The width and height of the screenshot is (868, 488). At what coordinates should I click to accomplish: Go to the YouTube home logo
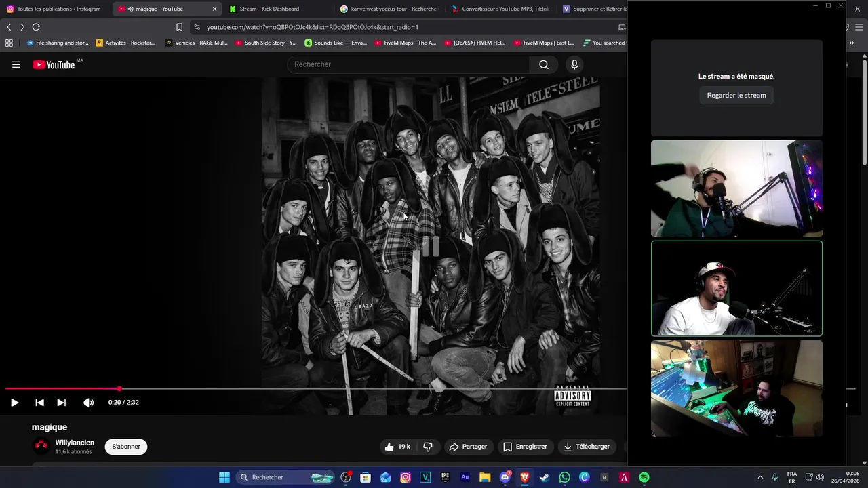click(54, 64)
